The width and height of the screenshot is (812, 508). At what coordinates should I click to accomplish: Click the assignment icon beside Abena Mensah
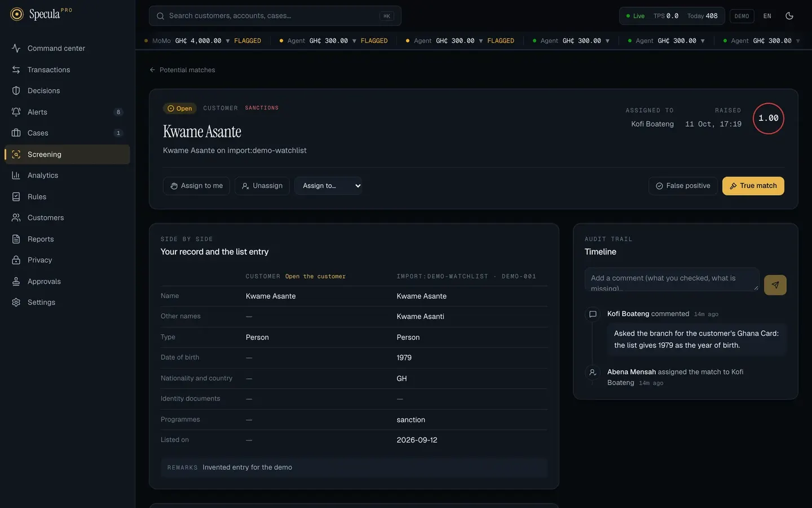pos(593,372)
